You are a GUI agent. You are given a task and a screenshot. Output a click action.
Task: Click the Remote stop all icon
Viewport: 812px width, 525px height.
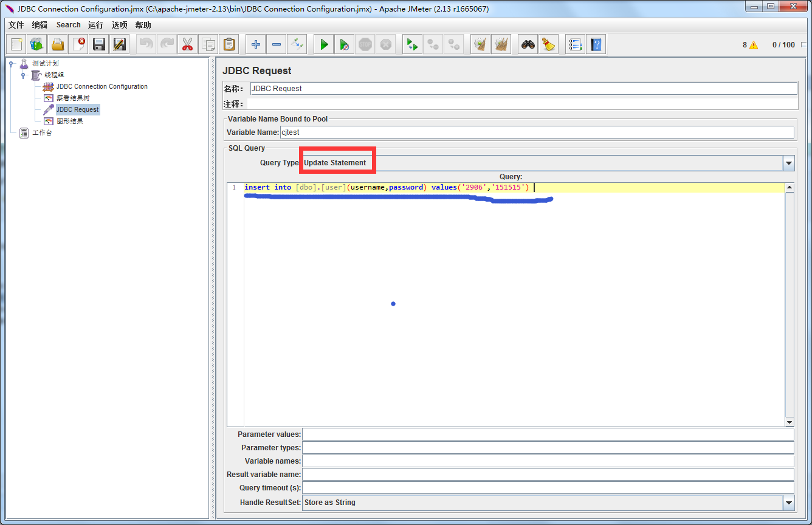click(433, 44)
